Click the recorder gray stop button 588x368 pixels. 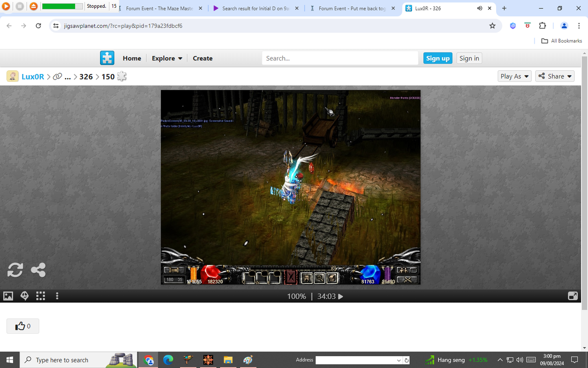click(20, 6)
